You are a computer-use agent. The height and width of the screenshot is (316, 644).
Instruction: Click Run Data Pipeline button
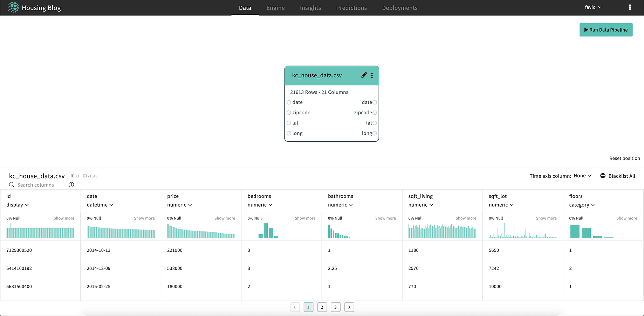606,30
